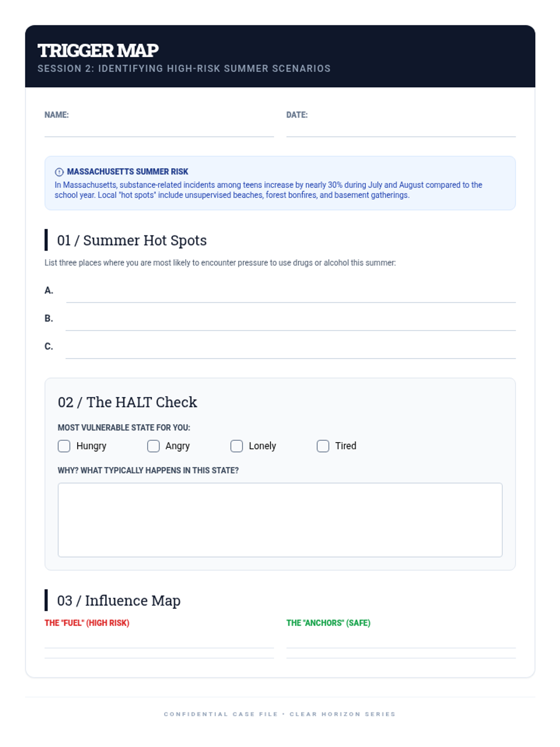Enable the Tired checkbox
Screen dimensions: 560x747
click(323, 446)
